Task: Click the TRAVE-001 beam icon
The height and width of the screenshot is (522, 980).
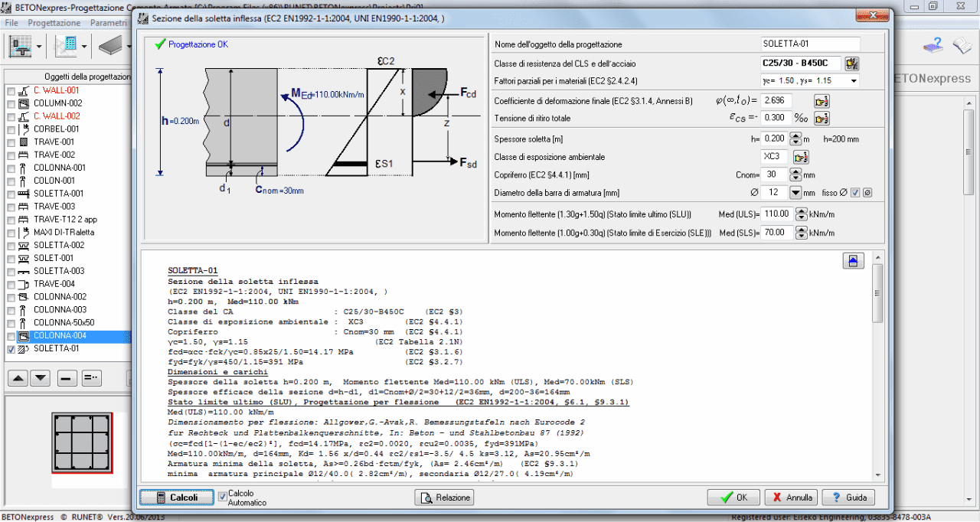Action: (24, 142)
